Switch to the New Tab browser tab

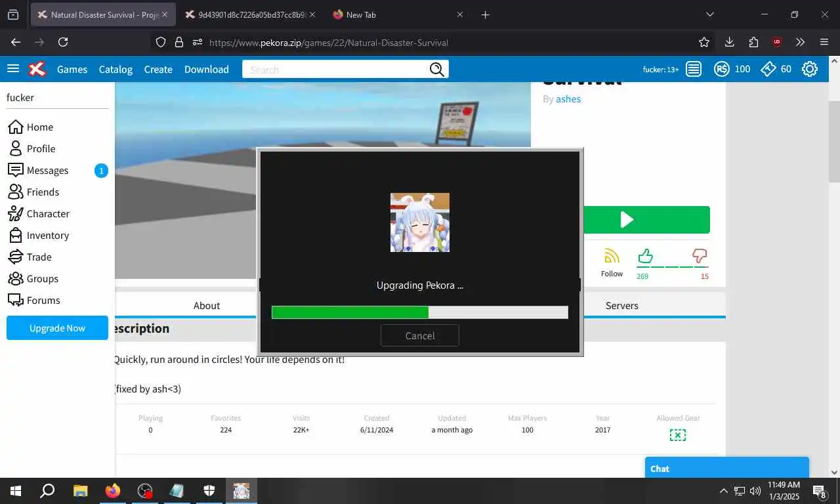[398, 14]
